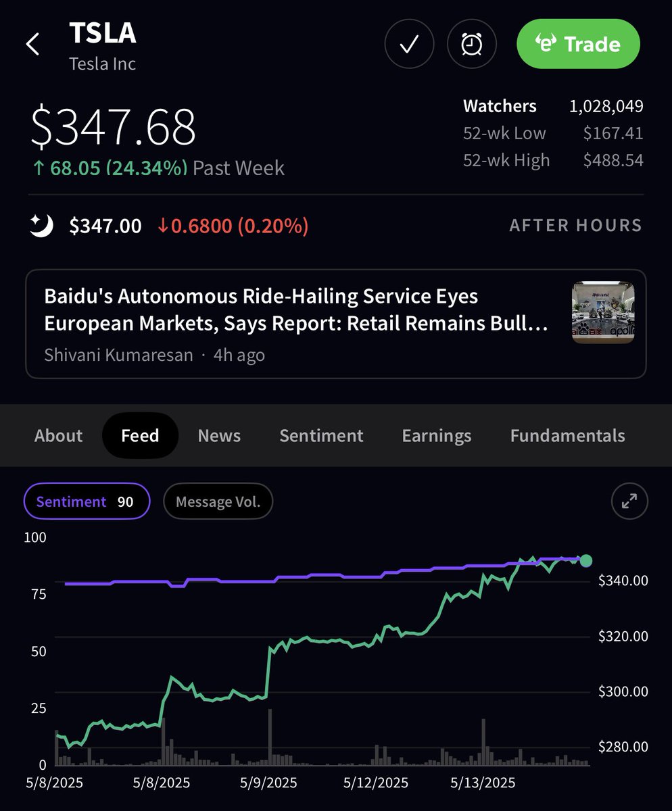Expand the chart to fullscreen
The height and width of the screenshot is (811, 672).
point(629,501)
